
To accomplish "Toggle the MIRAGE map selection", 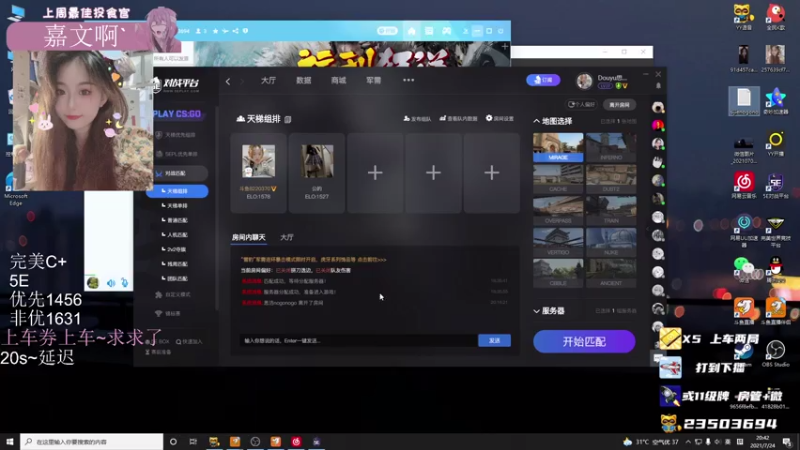I will 558,147.
